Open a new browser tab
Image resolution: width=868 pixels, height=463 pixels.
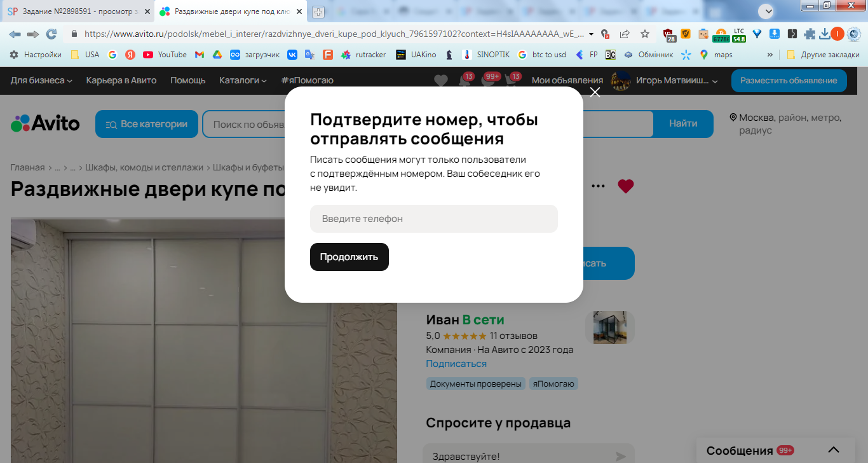318,11
